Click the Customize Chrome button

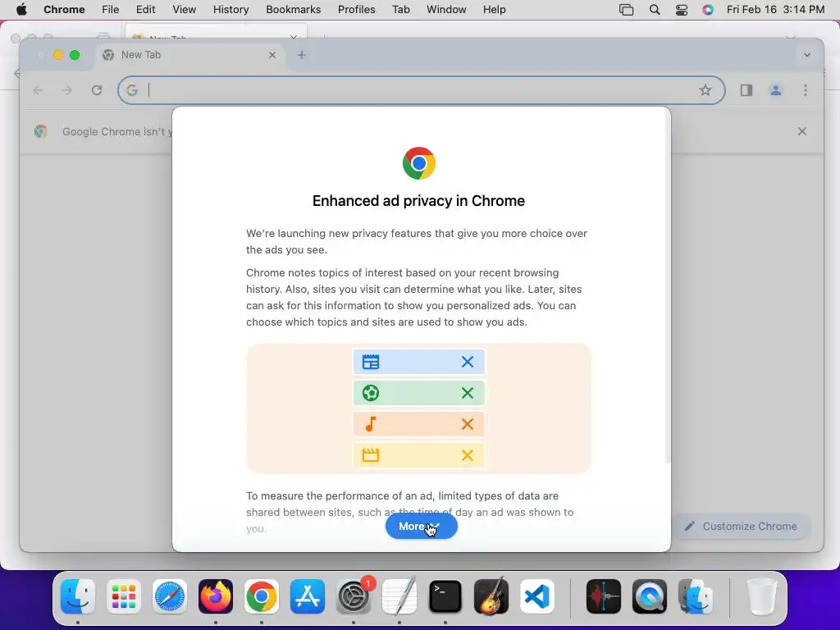pos(741,526)
